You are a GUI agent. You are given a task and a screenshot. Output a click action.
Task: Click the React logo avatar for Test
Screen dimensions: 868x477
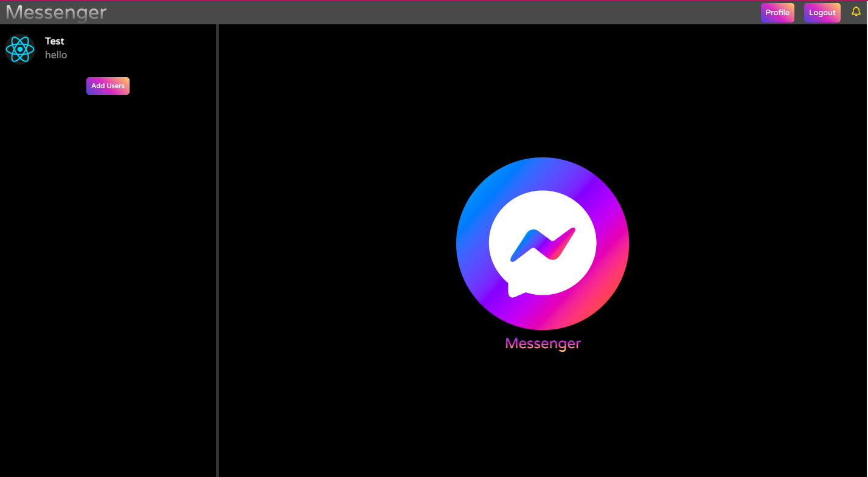point(20,49)
